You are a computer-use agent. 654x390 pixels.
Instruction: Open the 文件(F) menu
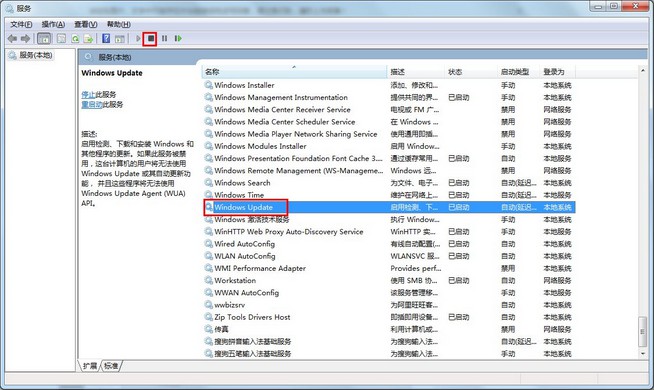coord(21,24)
